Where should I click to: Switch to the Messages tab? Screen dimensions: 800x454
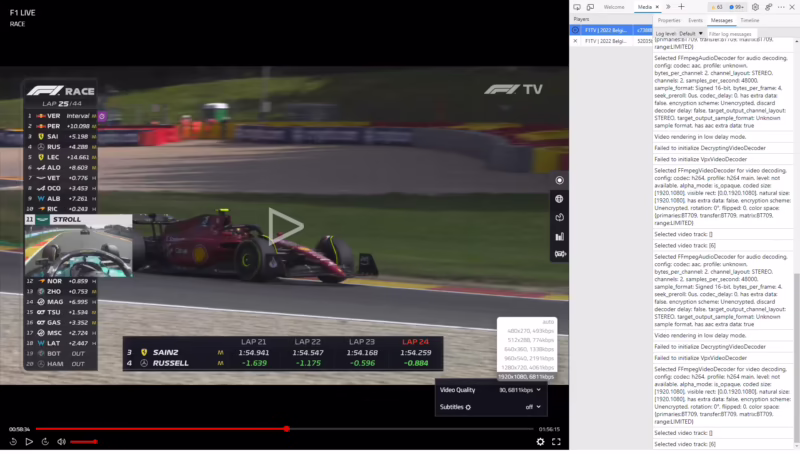721,20
